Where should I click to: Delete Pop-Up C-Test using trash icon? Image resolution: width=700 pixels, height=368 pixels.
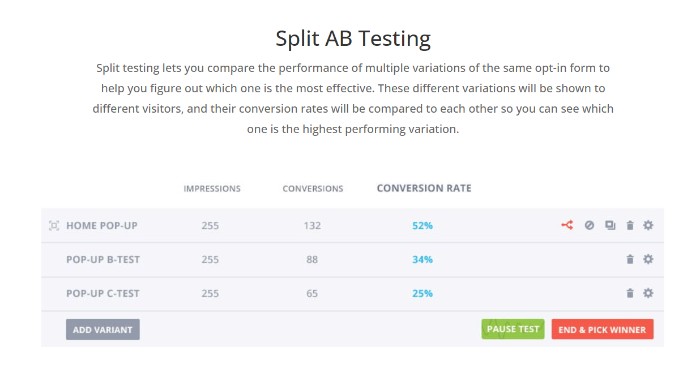(x=630, y=293)
